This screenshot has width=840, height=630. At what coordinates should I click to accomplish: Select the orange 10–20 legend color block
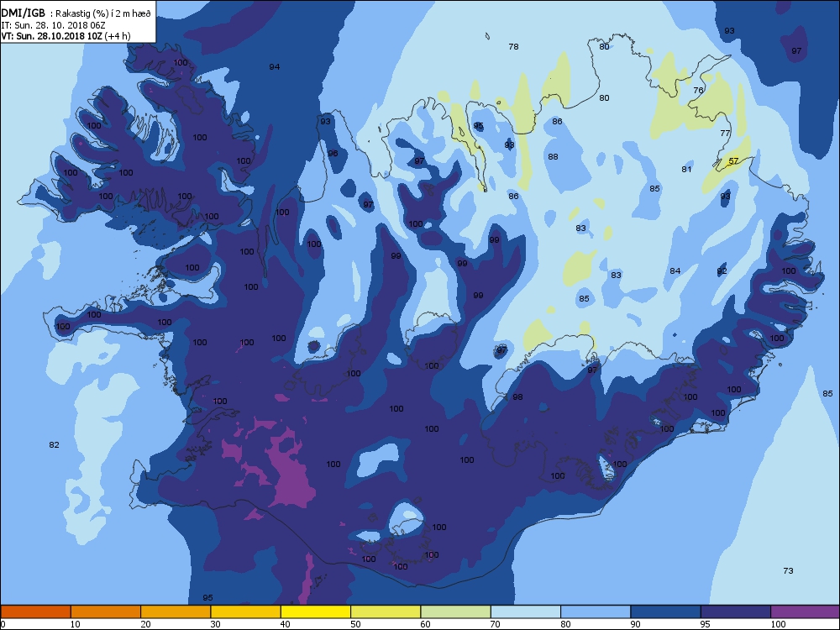pyautogui.click(x=106, y=612)
